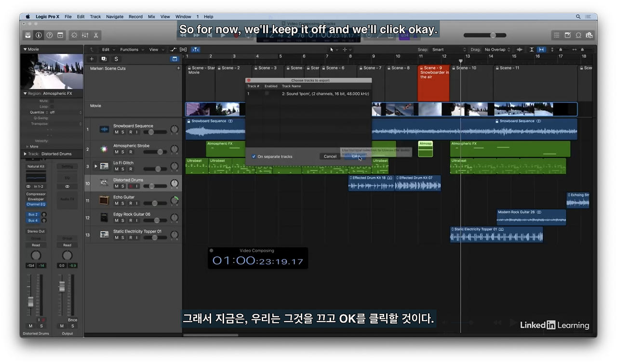Open Editors scissors icon
The height and width of the screenshot is (364, 617).
(96, 35)
